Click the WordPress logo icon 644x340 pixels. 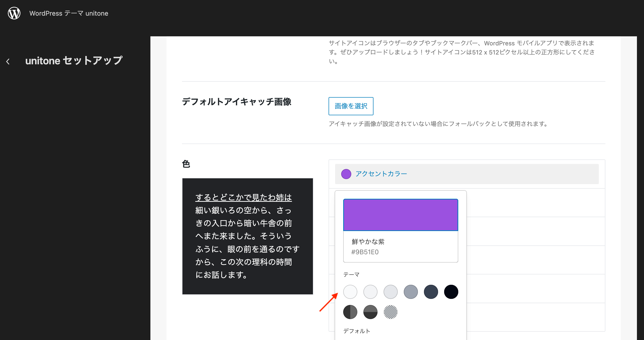point(14,13)
